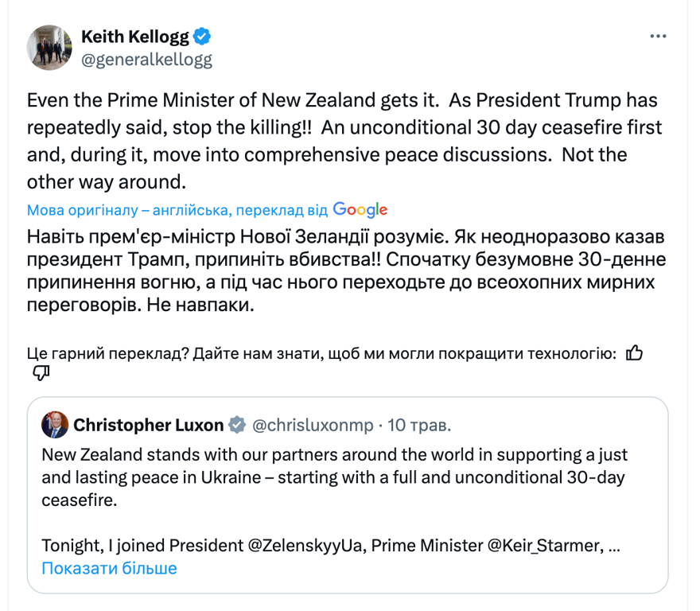700x611 pixels.
Task: Click the ellipsis icon on the tweet
Action: [x=658, y=35]
